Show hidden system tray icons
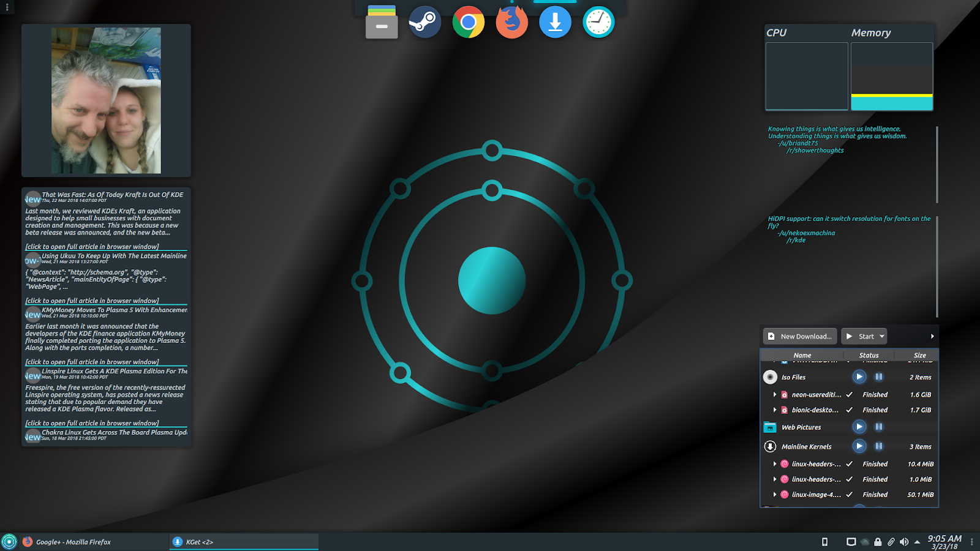The width and height of the screenshot is (980, 551). (x=917, y=542)
